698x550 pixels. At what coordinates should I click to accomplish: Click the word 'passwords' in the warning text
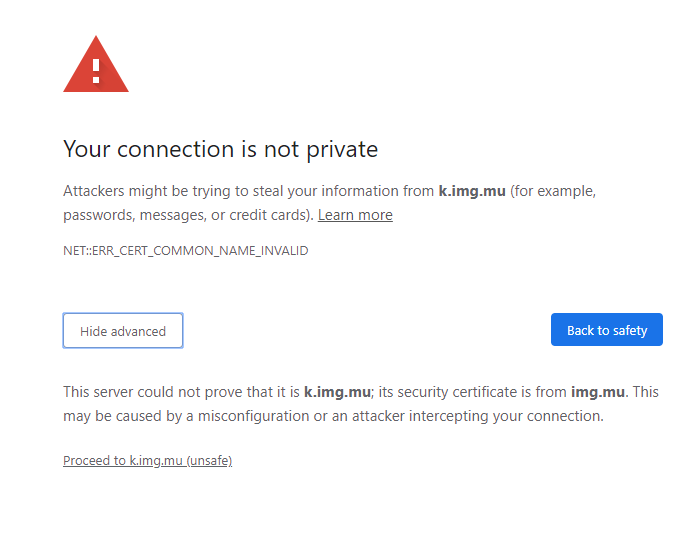[x=97, y=215]
